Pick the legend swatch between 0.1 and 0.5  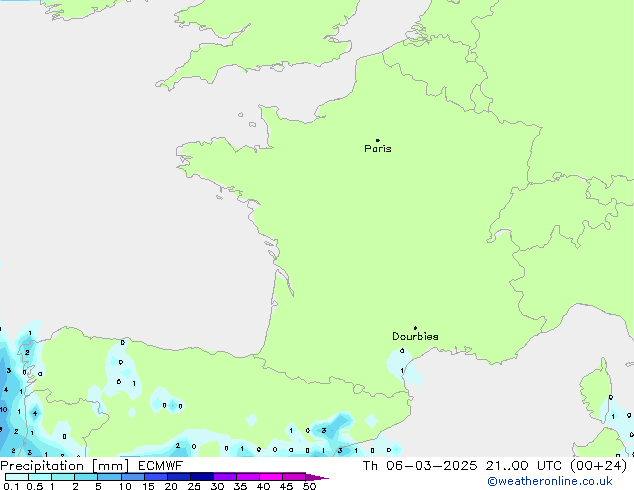click(x=17, y=477)
